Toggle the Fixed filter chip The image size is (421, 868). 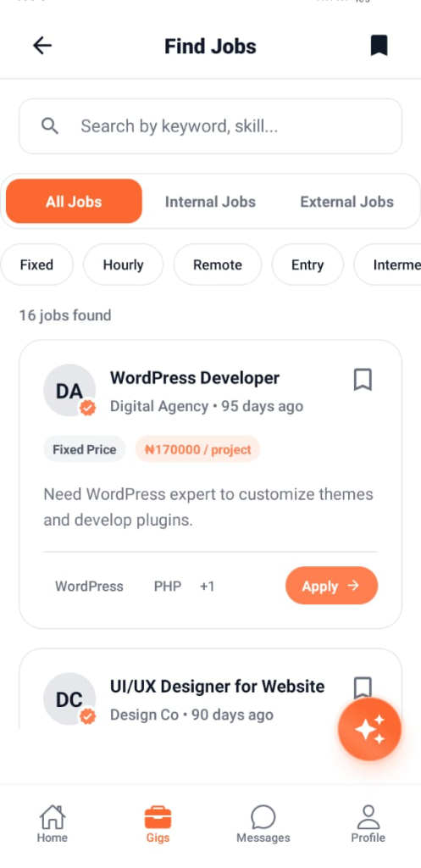(36, 264)
